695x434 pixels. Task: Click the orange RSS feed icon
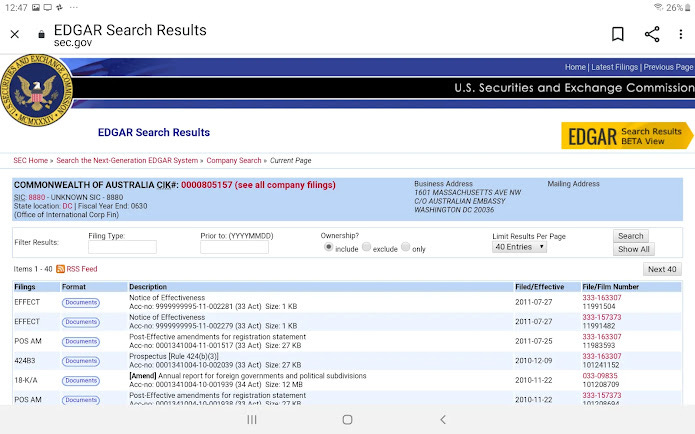tap(60, 269)
